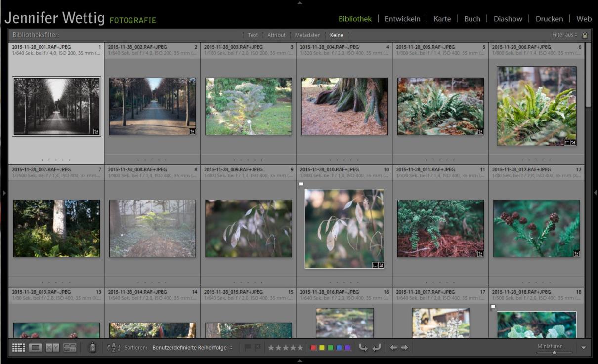Viewport: 598px width, 364px height.
Task: Select the pine cones thumbnail 012
Action: pos(537,228)
